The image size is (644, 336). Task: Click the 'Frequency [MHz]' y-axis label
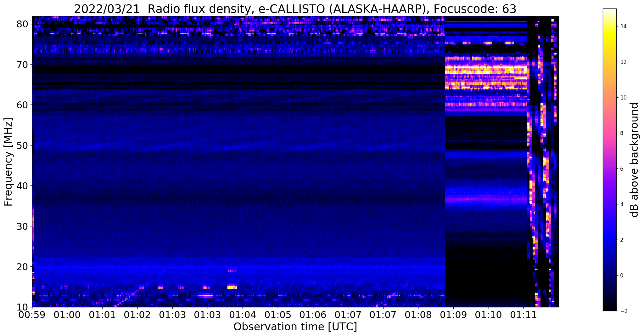(x=8, y=162)
